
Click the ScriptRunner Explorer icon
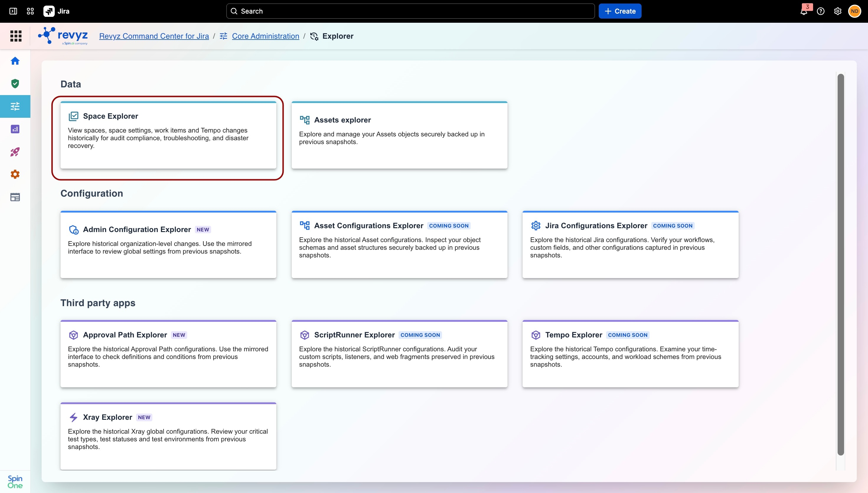pyautogui.click(x=305, y=335)
